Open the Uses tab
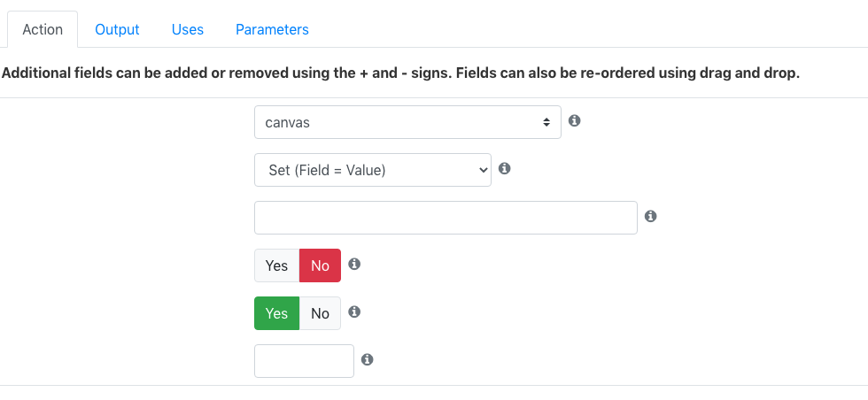The height and width of the screenshot is (400, 868). point(188,29)
